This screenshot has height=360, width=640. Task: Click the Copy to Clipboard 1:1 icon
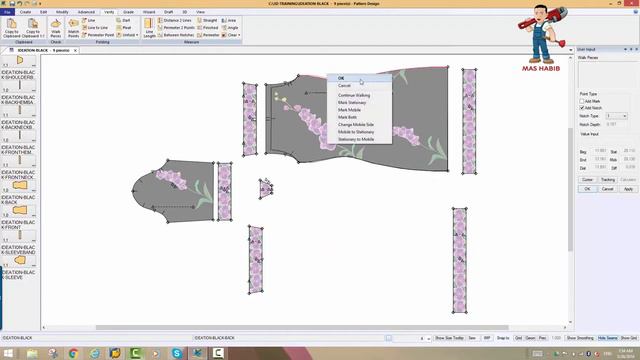tap(33, 27)
